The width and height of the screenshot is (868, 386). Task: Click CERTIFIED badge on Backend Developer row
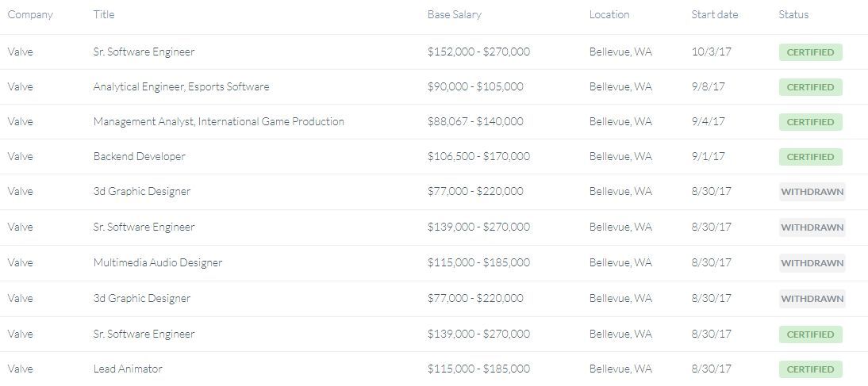(x=810, y=157)
